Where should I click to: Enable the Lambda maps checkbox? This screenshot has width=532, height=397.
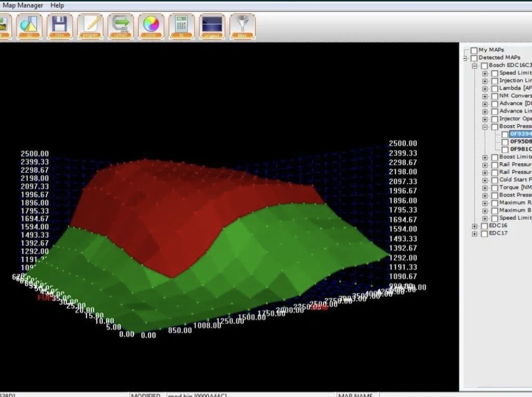495,89
